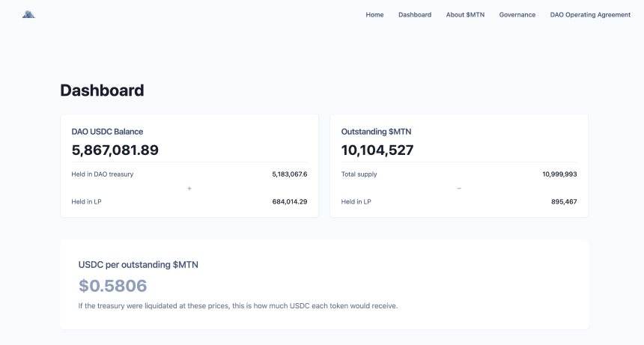This screenshot has height=345, width=644.
Task: Click the Held in DAO treasury label
Action: point(103,174)
